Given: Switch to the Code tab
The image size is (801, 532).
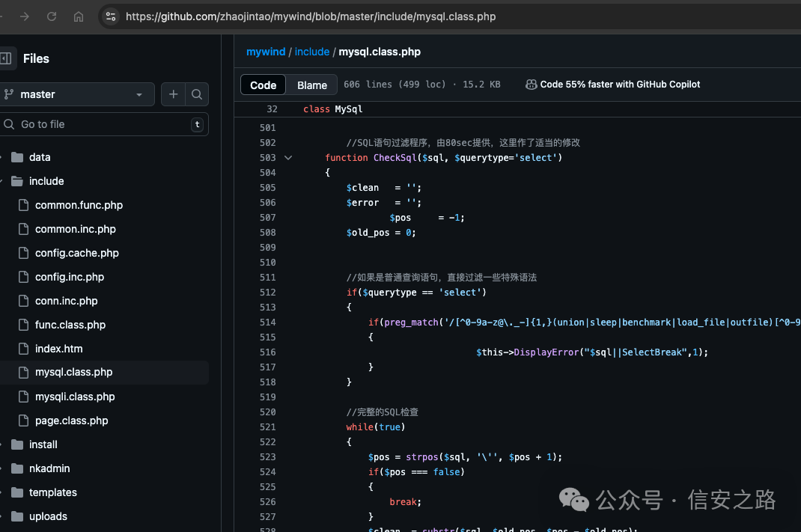Looking at the screenshot, I should (263, 85).
